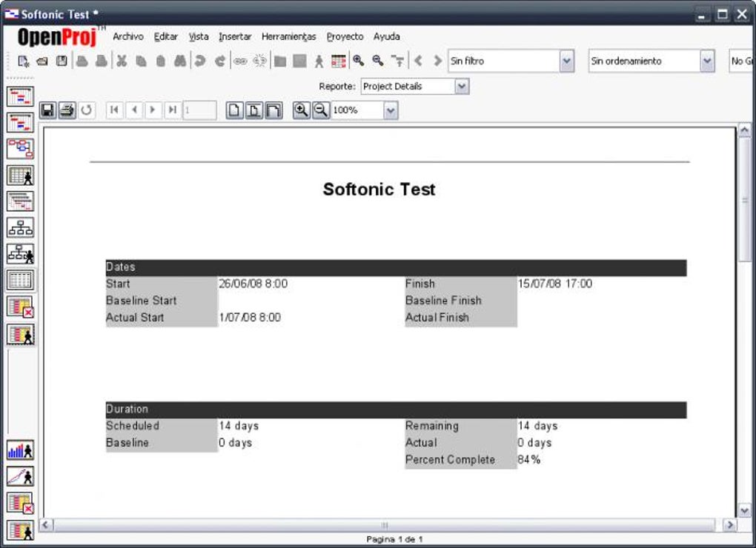The width and height of the screenshot is (756, 548).
Task: Click the report Fit Page icon
Action: coord(253,110)
